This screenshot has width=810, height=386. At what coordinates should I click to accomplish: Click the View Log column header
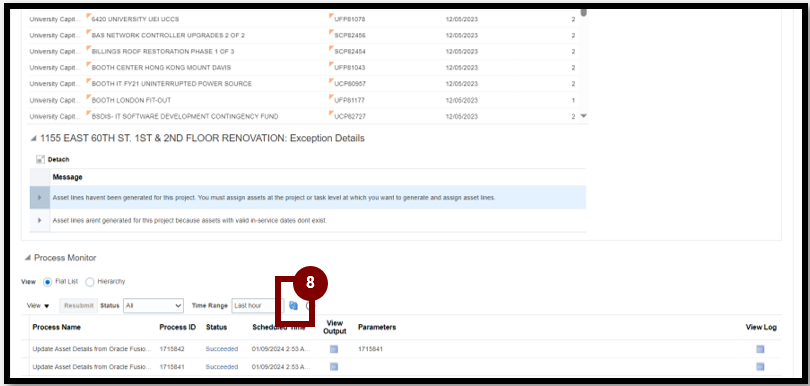point(761,327)
